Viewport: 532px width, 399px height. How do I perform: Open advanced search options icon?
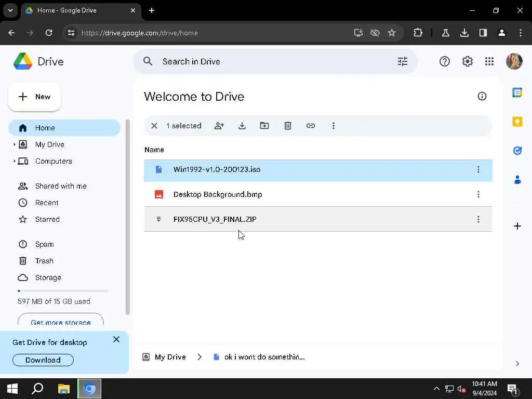click(403, 61)
